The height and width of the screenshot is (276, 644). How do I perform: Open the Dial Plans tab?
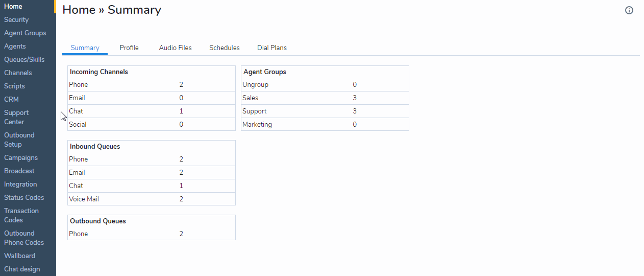coord(272,48)
